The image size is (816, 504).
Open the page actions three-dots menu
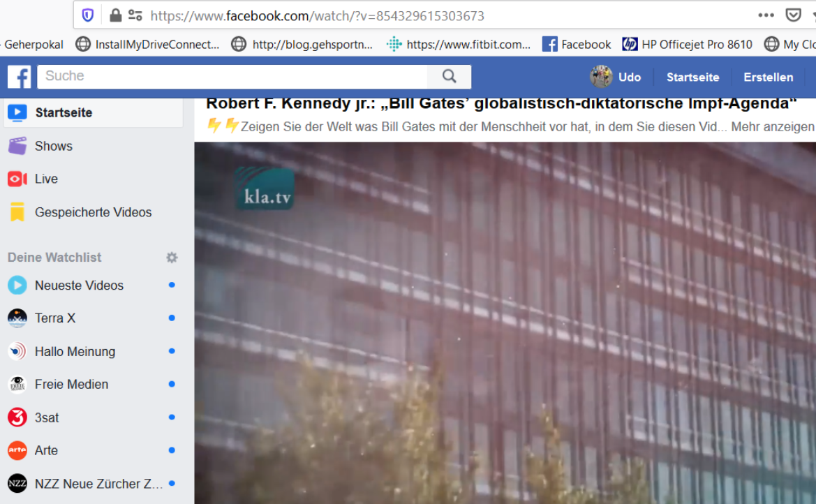[x=766, y=15]
